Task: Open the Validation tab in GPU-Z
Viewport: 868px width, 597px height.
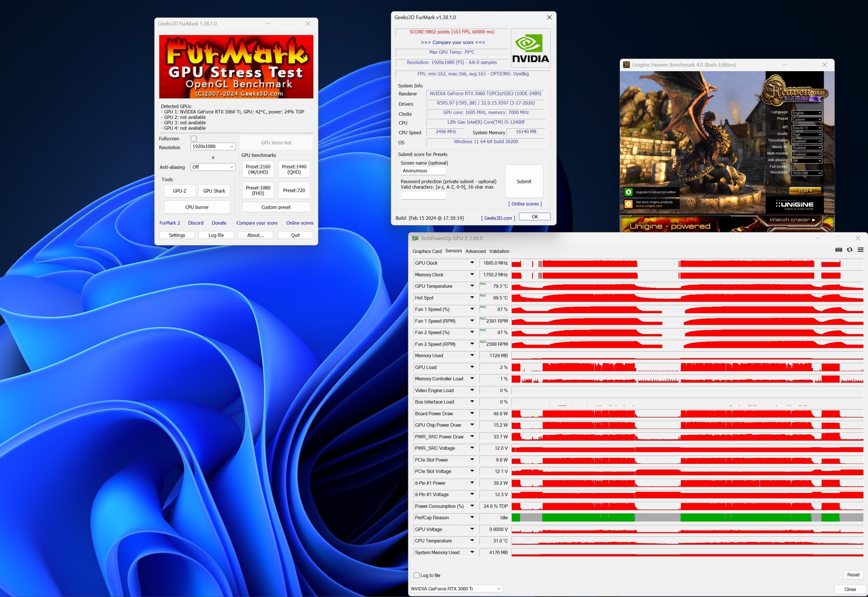Action: tap(499, 252)
